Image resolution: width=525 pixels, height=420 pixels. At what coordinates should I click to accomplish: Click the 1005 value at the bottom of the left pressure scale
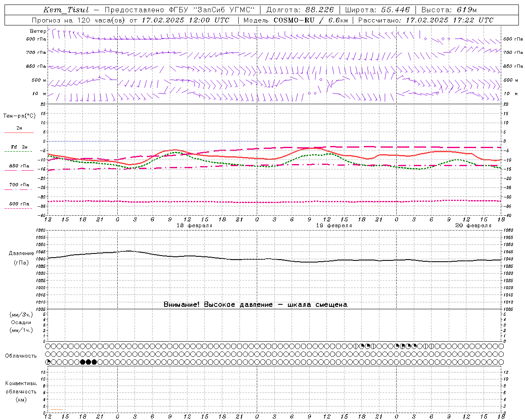(x=41, y=309)
